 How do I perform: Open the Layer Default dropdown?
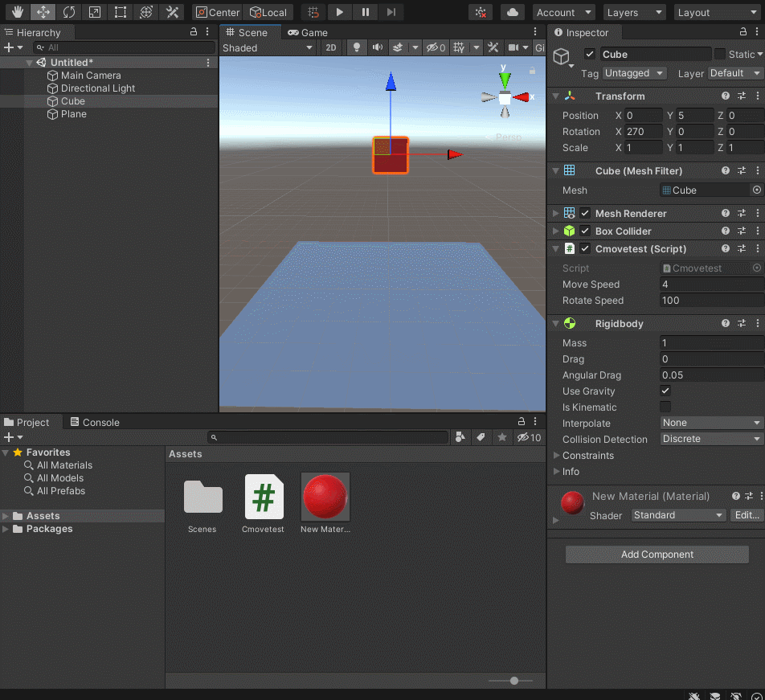(735, 73)
